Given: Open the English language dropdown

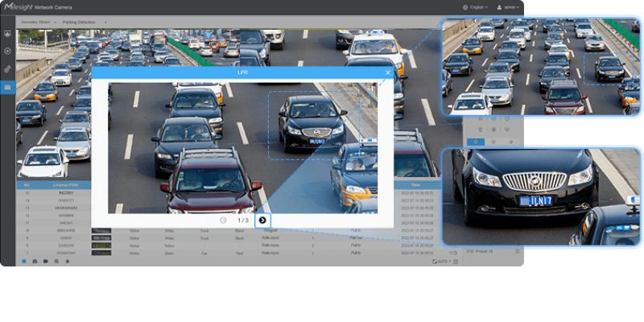Looking at the screenshot, I should tap(475, 6).
